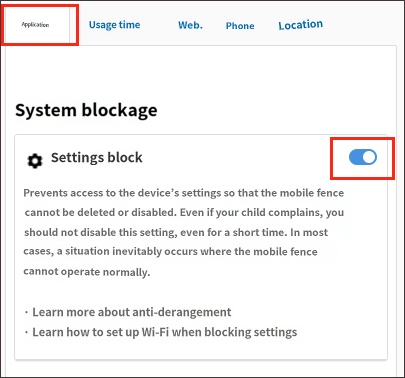Select the Web. tab
405x378 pixels.
190,25
